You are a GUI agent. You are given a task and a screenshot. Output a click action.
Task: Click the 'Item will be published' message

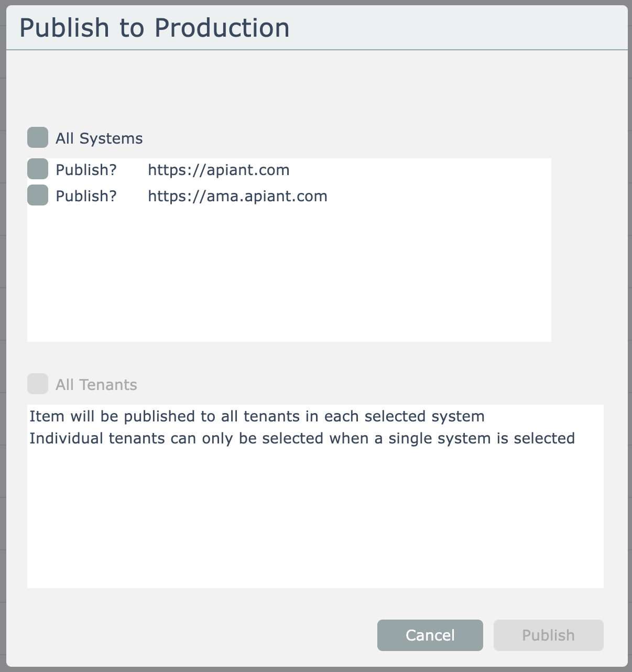click(257, 416)
